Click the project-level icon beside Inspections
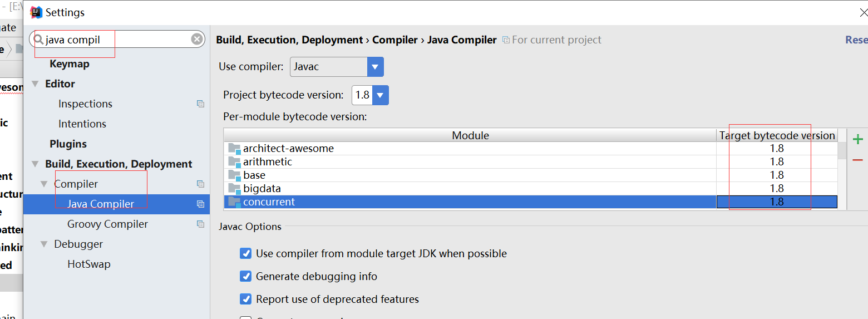868x319 pixels. click(x=200, y=104)
